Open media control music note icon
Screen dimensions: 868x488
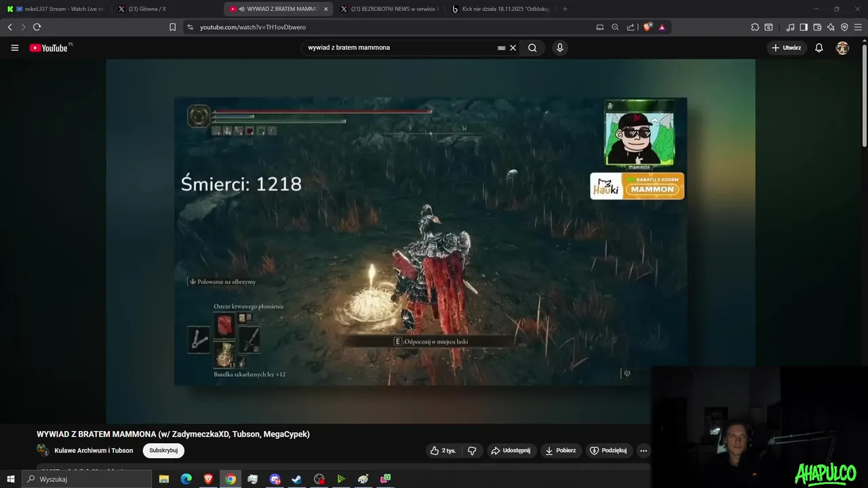pos(790,27)
